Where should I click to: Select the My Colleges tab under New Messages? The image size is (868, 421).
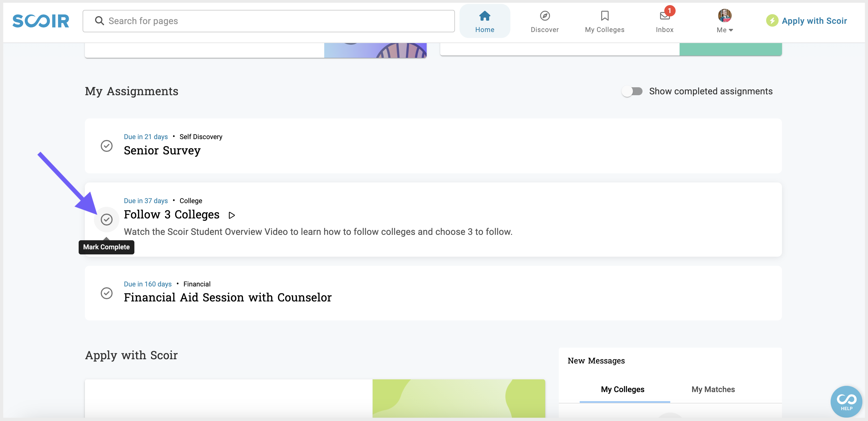click(622, 389)
